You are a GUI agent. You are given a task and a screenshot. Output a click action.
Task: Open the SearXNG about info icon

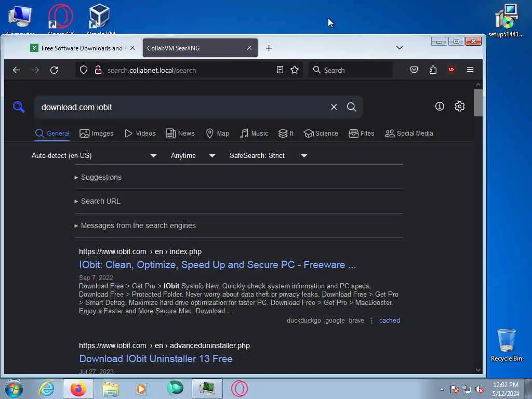(x=440, y=107)
